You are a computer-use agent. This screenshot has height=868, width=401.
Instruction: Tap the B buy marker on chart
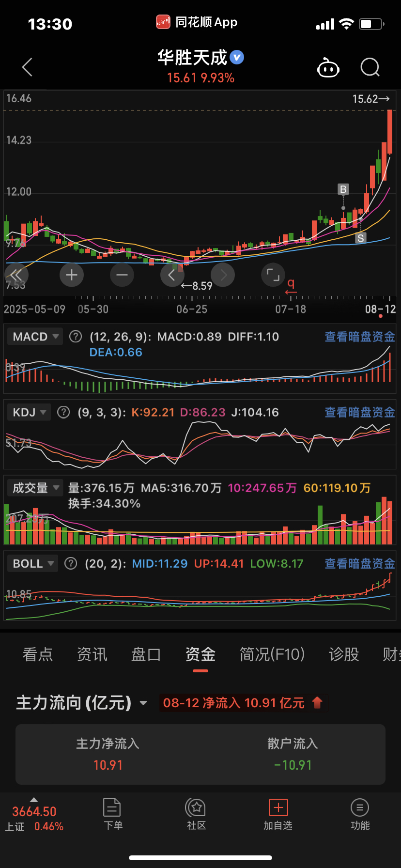(343, 189)
